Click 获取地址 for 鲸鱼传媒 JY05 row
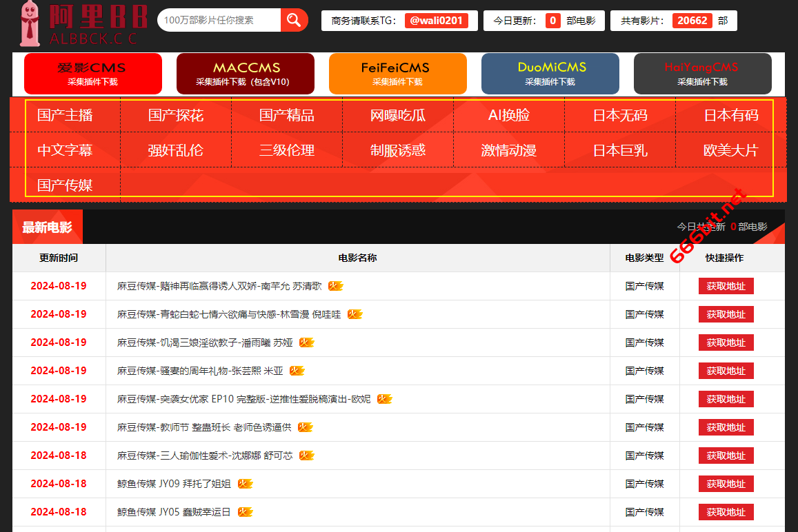 point(726,512)
